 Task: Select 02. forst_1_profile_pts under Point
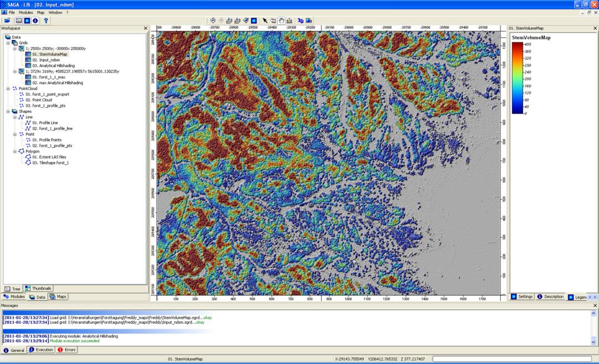(52, 146)
